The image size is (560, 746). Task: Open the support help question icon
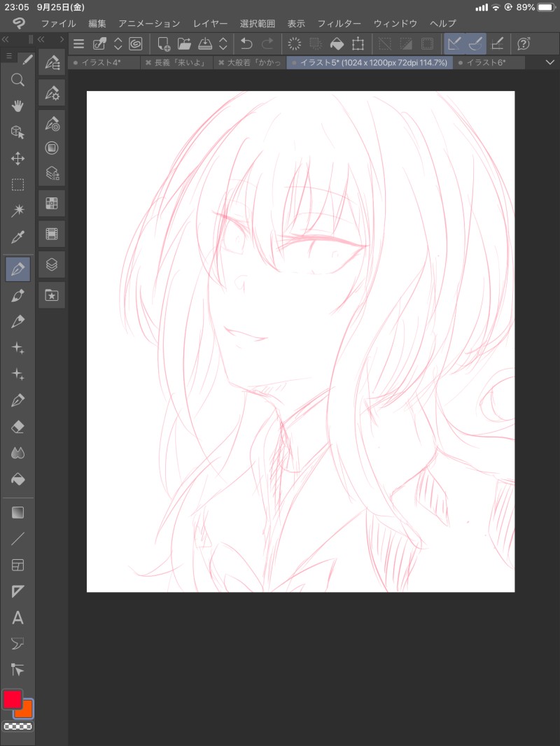524,44
